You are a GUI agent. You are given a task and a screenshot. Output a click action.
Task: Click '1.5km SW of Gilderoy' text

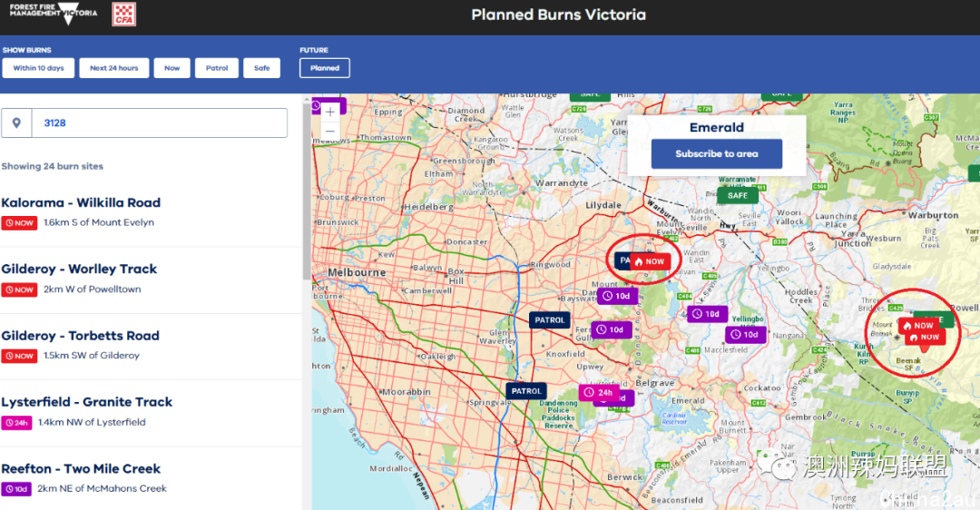click(92, 356)
